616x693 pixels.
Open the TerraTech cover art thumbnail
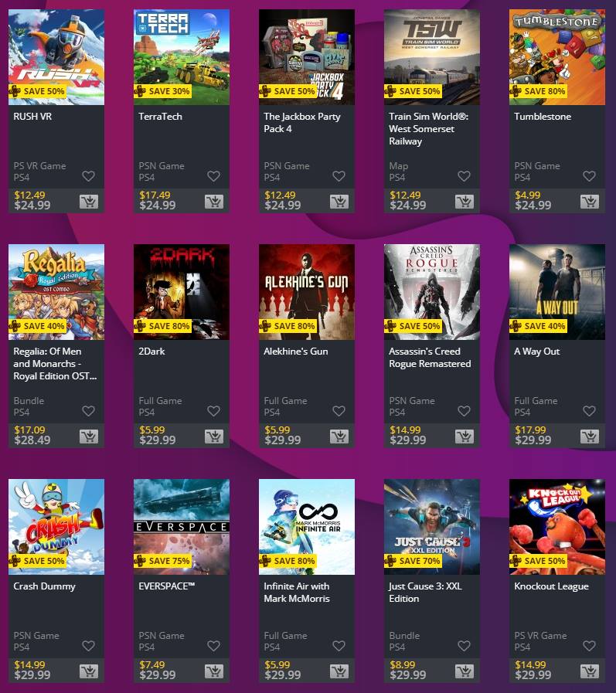pos(182,57)
